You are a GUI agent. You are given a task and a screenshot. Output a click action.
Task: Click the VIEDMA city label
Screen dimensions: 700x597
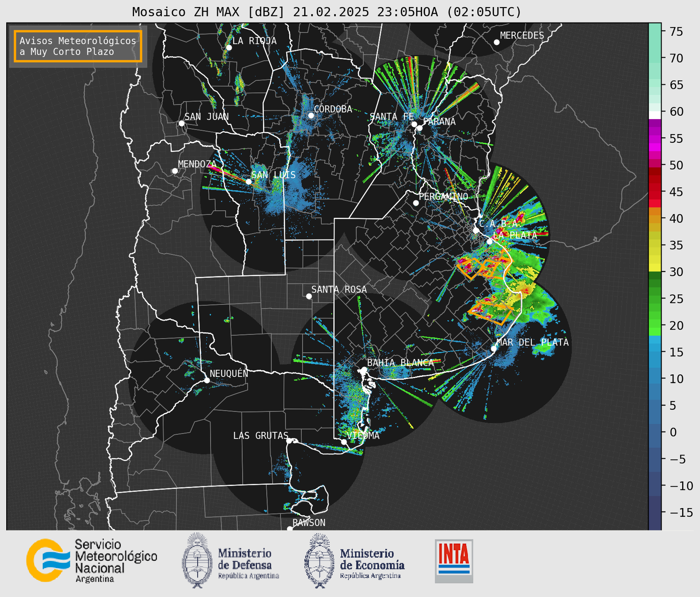(x=363, y=436)
